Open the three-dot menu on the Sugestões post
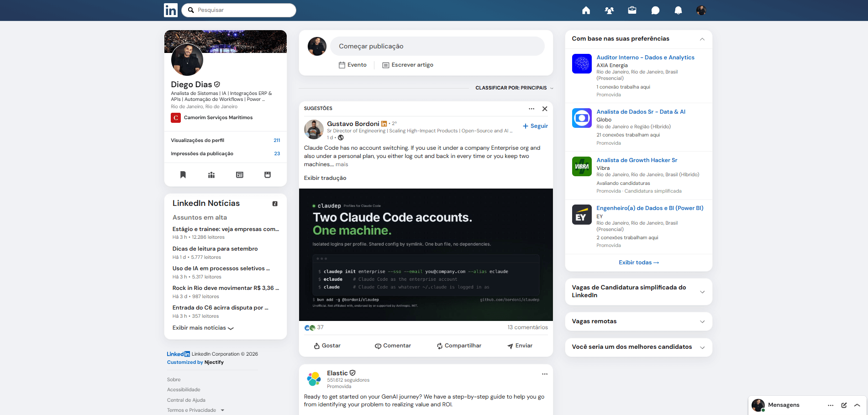The height and width of the screenshot is (415, 868). click(531, 109)
